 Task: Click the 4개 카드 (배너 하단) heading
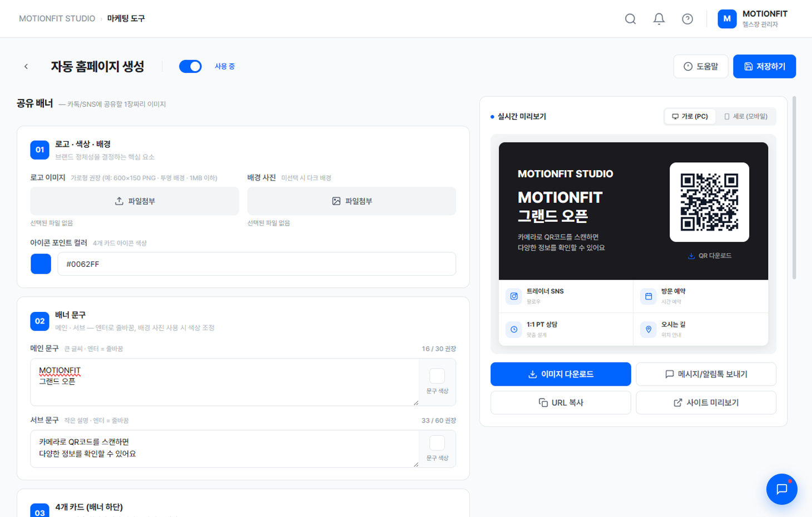coord(89,507)
